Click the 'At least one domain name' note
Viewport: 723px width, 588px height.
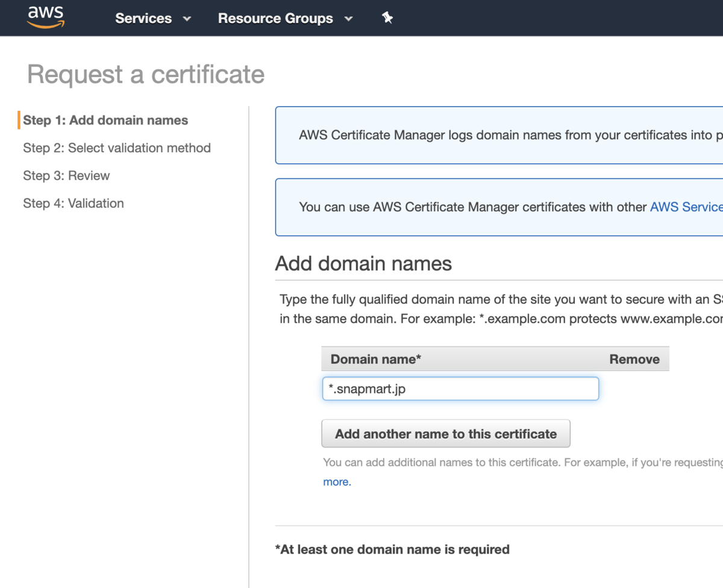[392, 549]
